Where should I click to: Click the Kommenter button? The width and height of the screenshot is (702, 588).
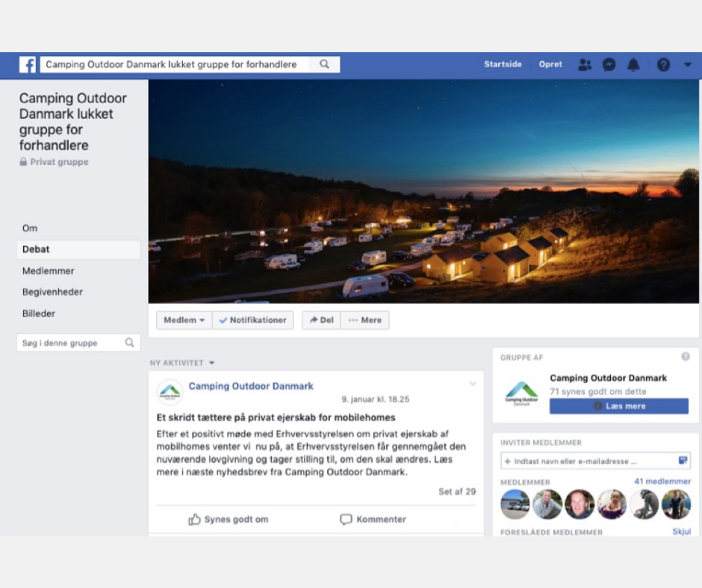click(373, 519)
